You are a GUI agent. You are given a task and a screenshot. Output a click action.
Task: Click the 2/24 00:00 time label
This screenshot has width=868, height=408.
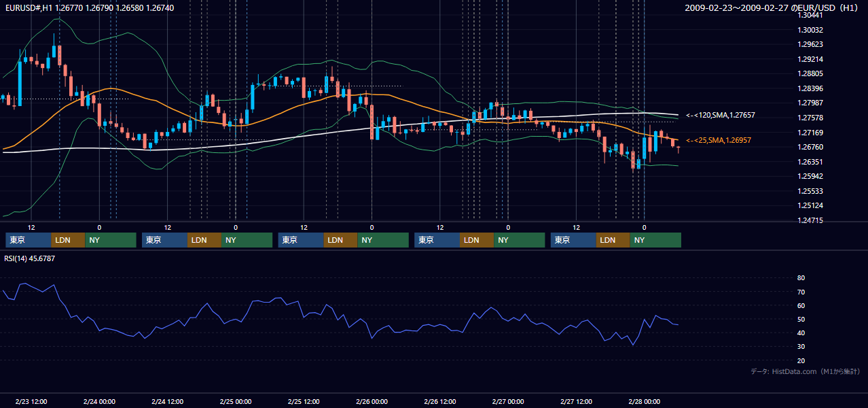click(99, 402)
